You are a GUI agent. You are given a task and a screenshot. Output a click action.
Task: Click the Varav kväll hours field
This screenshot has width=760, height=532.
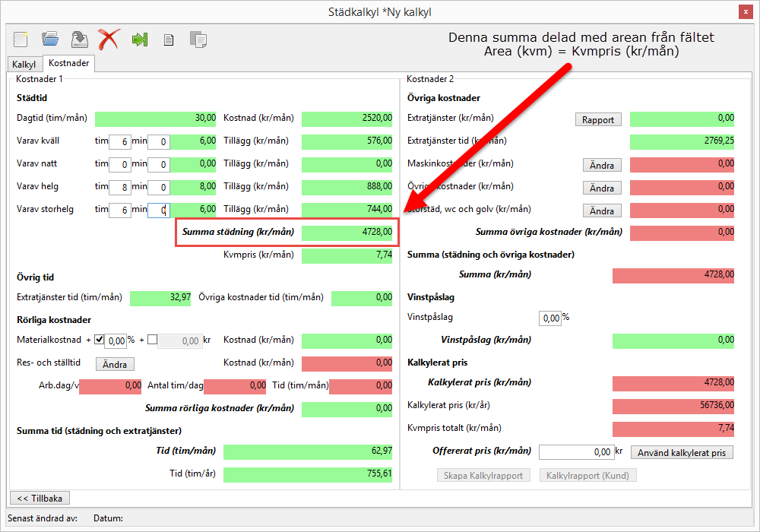[119, 141]
